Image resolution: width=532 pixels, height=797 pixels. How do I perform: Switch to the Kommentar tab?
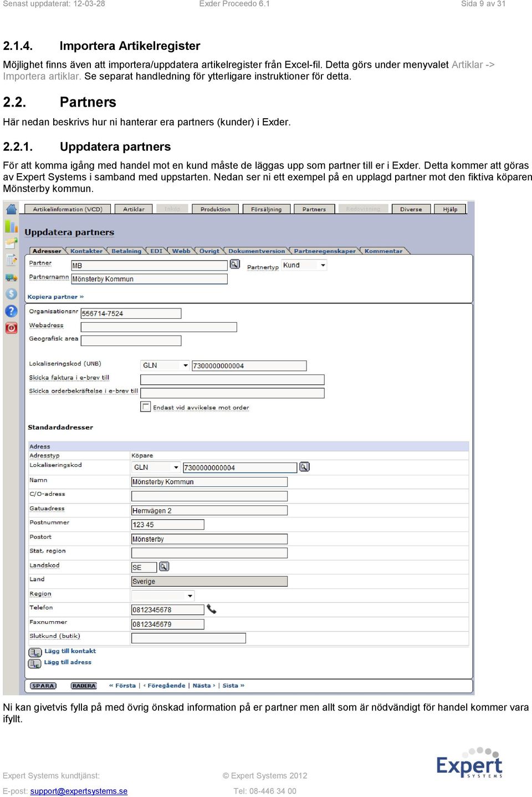click(383, 251)
